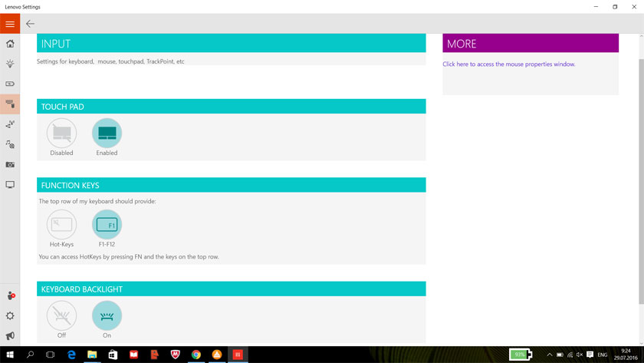Turn the keyboard backlight Off
644x363 pixels.
(61, 315)
